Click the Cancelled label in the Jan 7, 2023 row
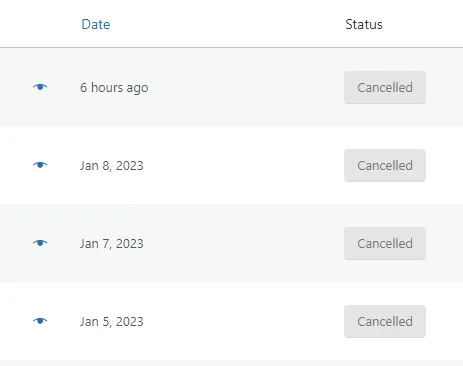463x366 pixels. 385,243
